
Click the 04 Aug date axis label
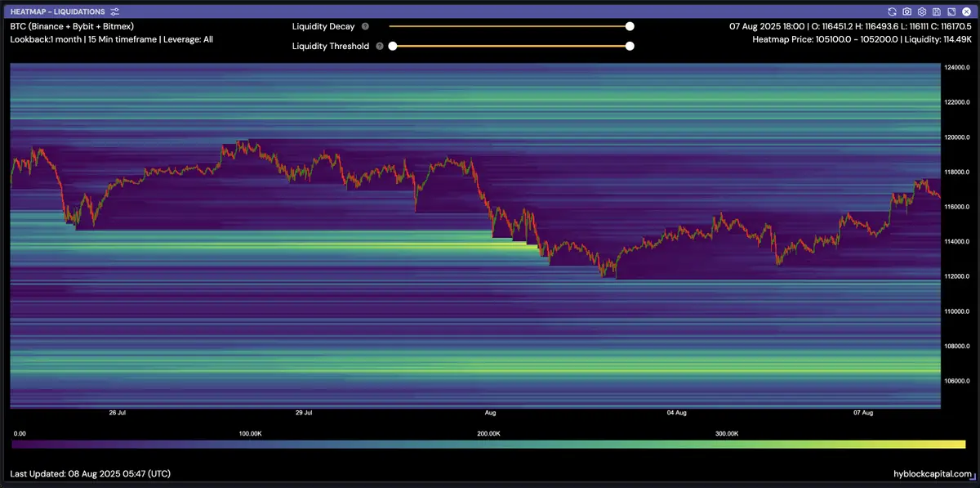point(675,413)
